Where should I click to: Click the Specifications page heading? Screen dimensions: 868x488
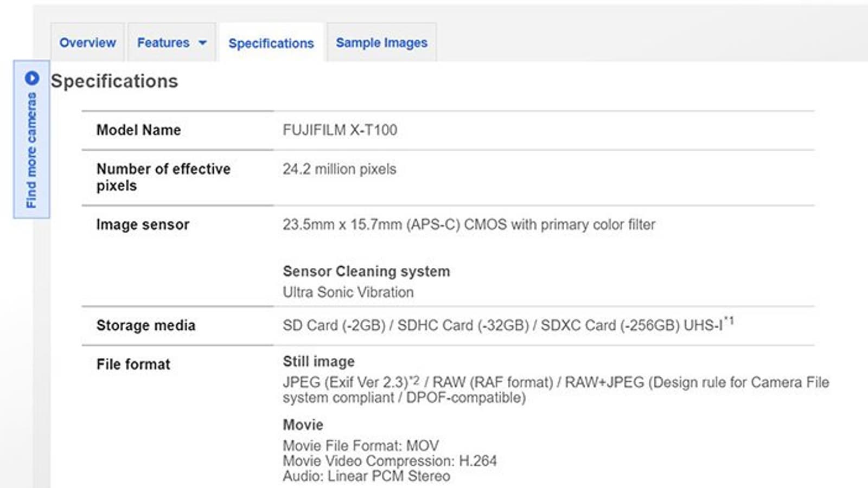114,81
